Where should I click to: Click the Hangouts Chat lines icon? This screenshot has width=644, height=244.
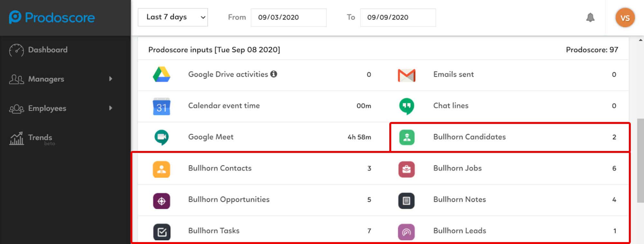(x=407, y=106)
